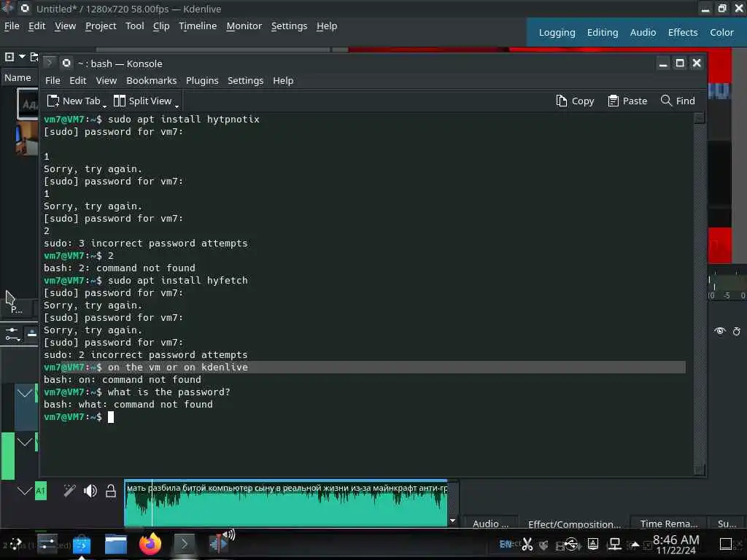Open a New Tab in Konsole
Viewport: 747px width, 560px height.
tap(74, 101)
